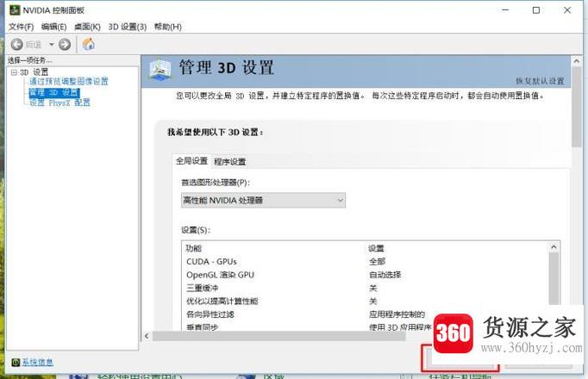Select 通过预览调整图像设置 in the task tree

pyautogui.click(x=69, y=81)
